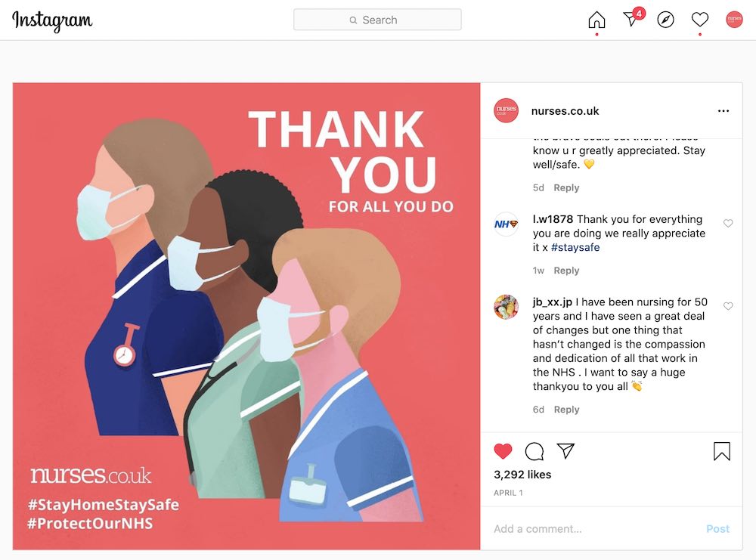This screenshot has height=560, width=756.
Task: Open nurses.co.uk profile name link
Action: (x=565, y=111)
